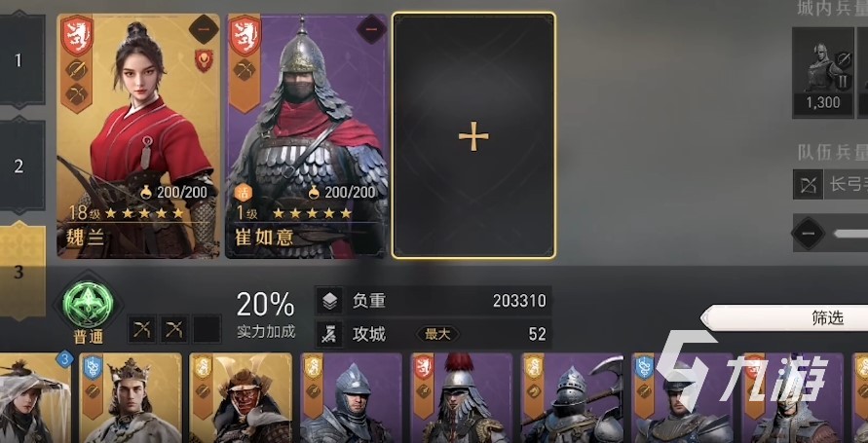
Task: Choose the red-masked samurai hero card
Action: tap(241, 397)
